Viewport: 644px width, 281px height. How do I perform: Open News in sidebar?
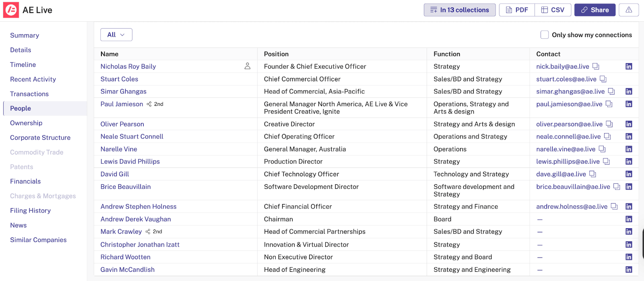[19, 225]
